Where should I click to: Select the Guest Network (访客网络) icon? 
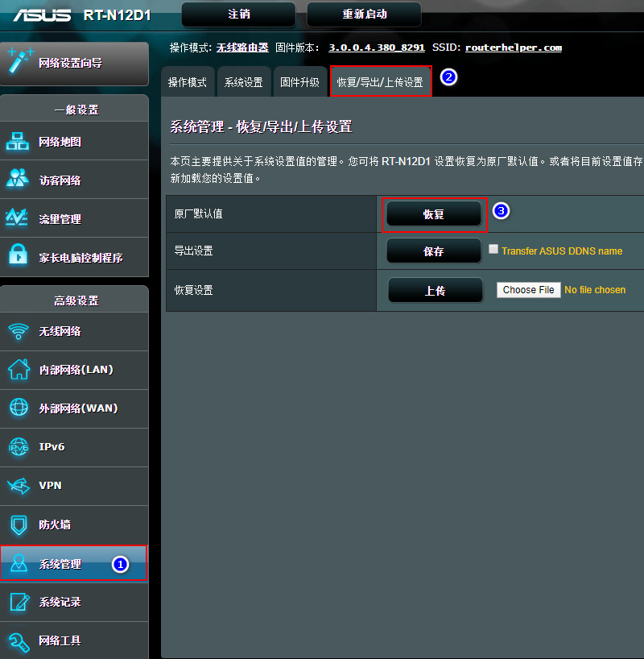click(18, 180)
